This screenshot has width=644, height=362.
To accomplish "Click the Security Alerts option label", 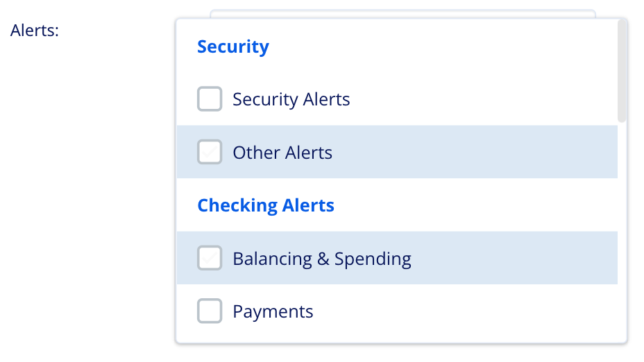I will 291,99.
